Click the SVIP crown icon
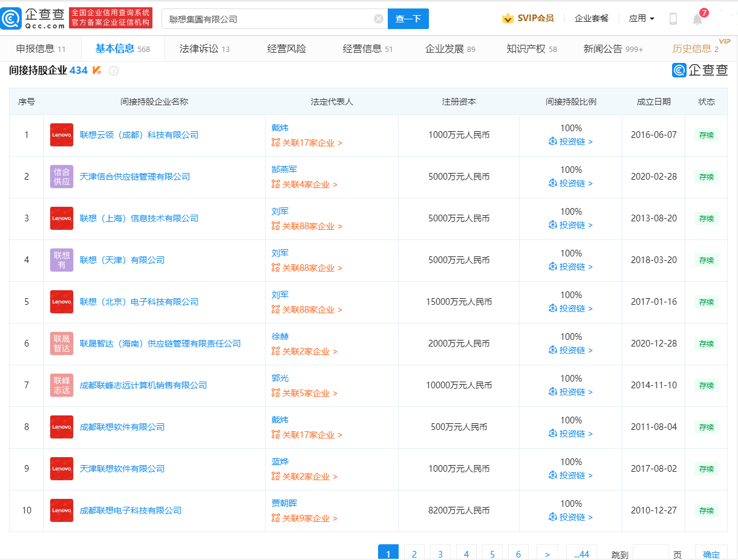The height and width of the screenshot is (560, 738). 508,19
